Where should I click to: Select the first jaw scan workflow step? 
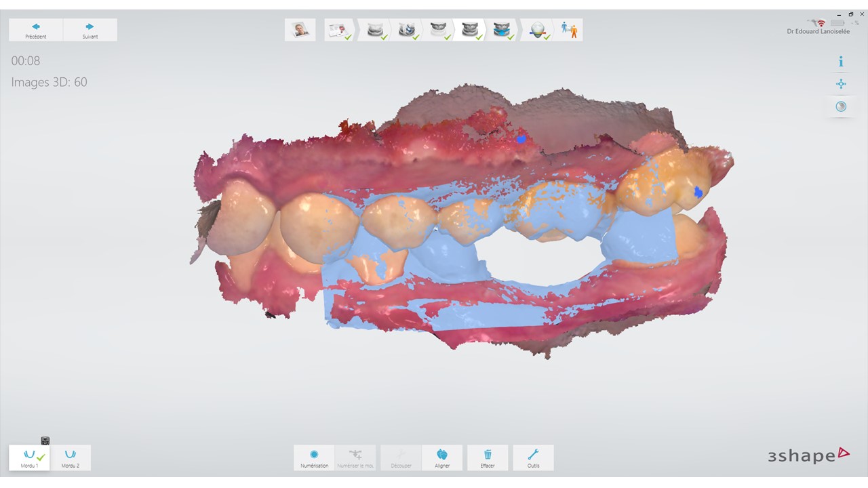374,30
